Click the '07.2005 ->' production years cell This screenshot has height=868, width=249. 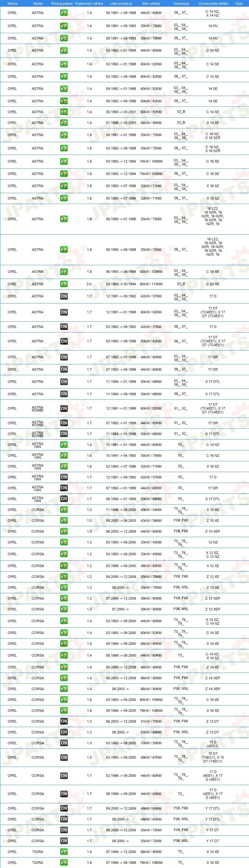pos(121,609)
